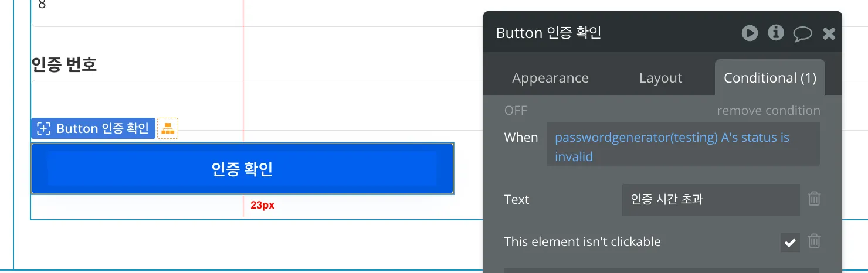Click the bracket-plus icon in blue element tag
Image resolution: width=868 pixels, height=273 pixels.
43,129
